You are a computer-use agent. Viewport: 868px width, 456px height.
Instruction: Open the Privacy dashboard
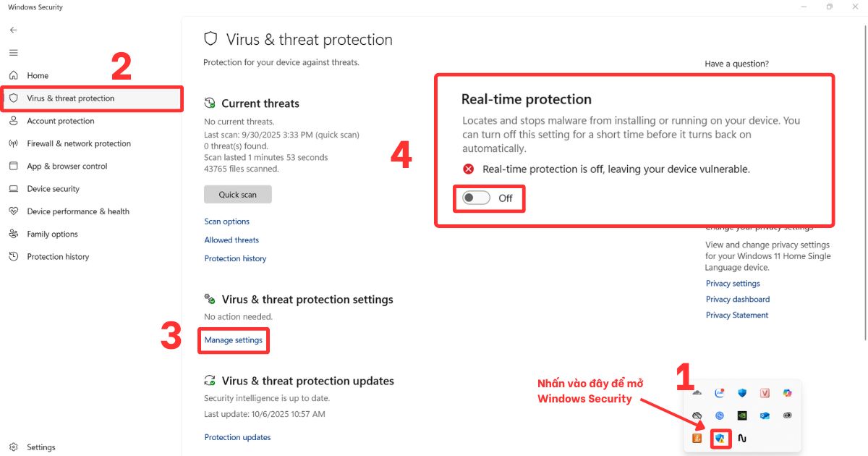[738, 299]
